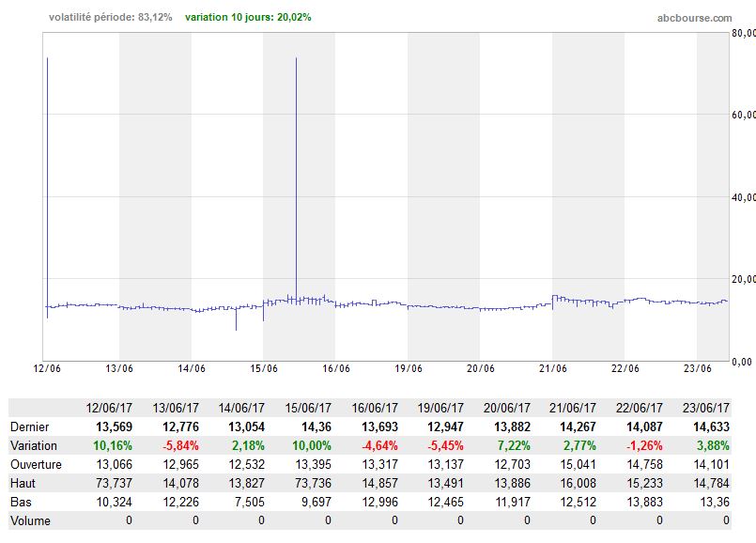
Task: Click the 14/06 date axis label
Action: (x=192, y=368)
